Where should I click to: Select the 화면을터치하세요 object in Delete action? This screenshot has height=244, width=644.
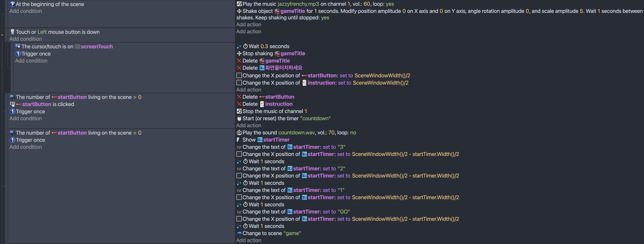[281, 68]
